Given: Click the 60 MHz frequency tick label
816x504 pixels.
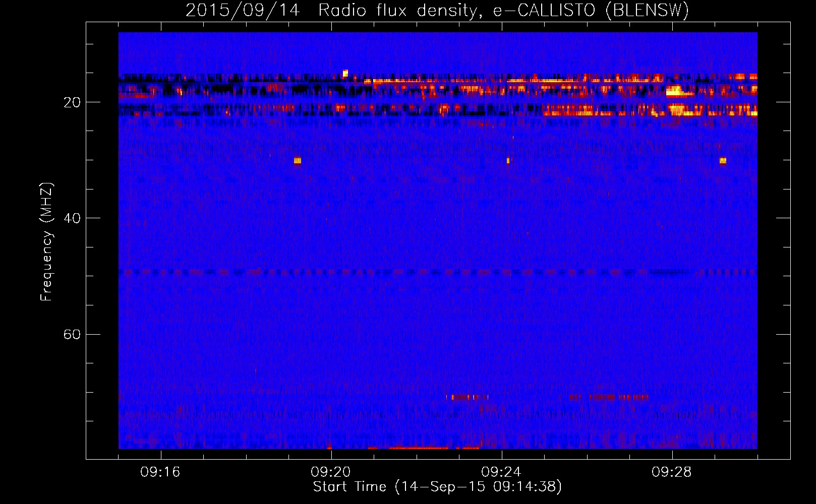Looking at the screenshot, I should pos(72,334).
